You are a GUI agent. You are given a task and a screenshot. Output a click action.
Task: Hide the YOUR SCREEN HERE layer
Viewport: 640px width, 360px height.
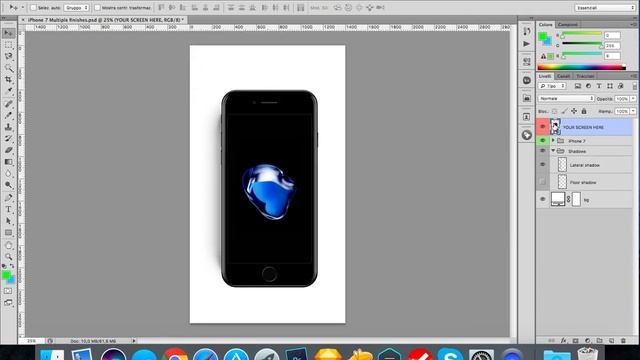542,127
